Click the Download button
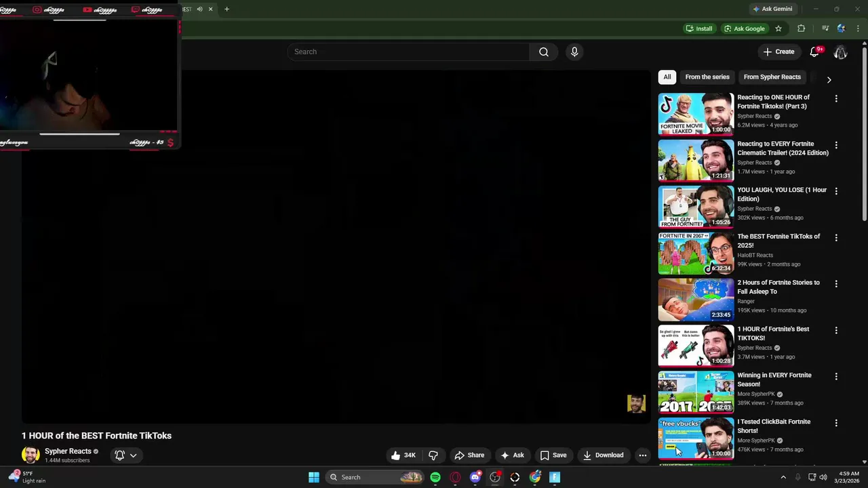Viewport: 868px width, 488px height. coord(603,455)
